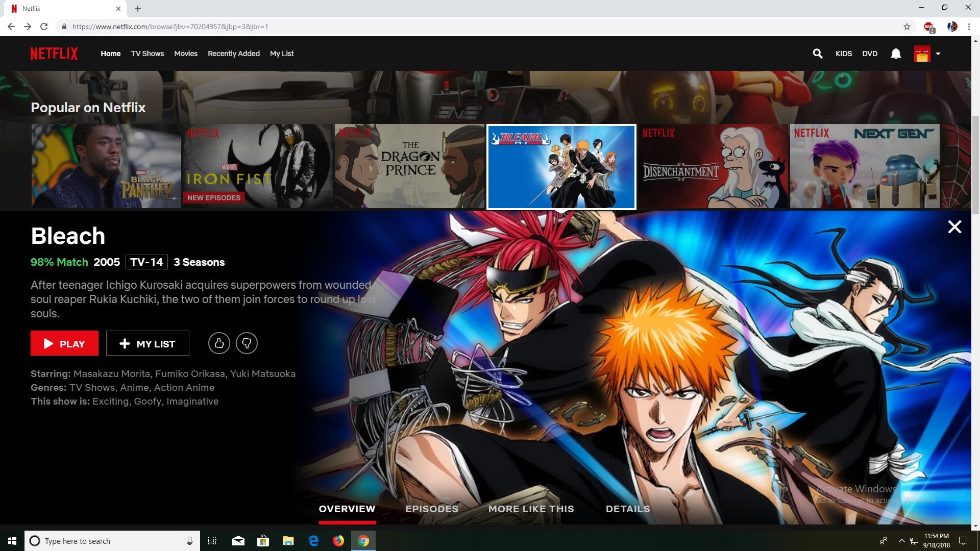Select the Black Panther thumbnail
Image resolution: width=980 pixels, height=551 pixels.
click(x=106, y=166)
